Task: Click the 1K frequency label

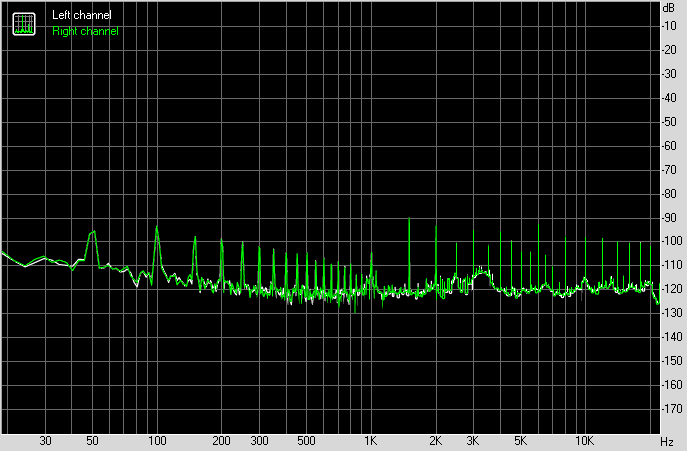Action: tap(371, 441)
